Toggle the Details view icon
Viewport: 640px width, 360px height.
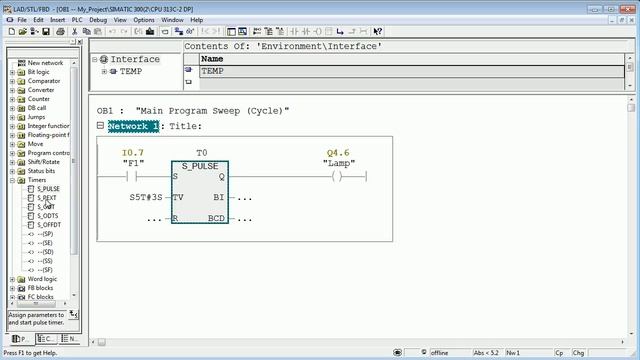tap(242, 31)
